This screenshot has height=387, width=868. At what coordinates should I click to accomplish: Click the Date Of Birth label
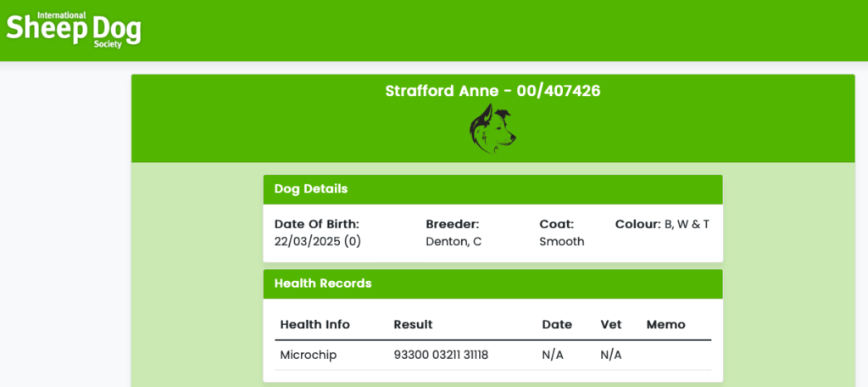[317, 225]
